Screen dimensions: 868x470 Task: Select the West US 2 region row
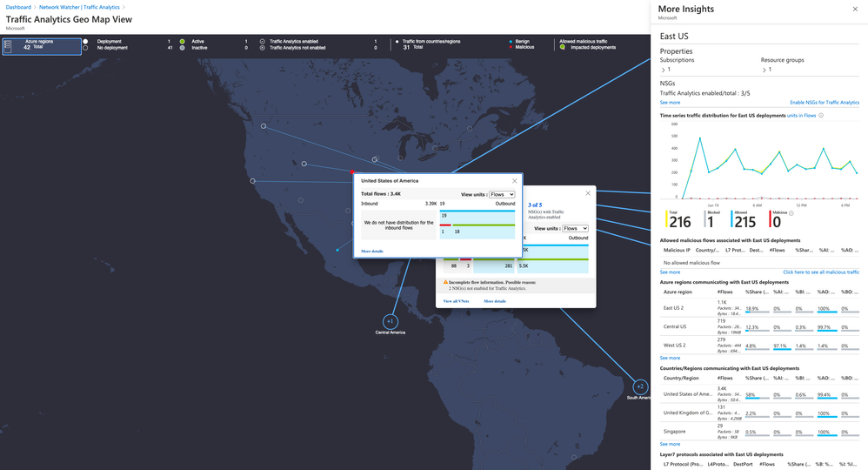coord(759,346)
